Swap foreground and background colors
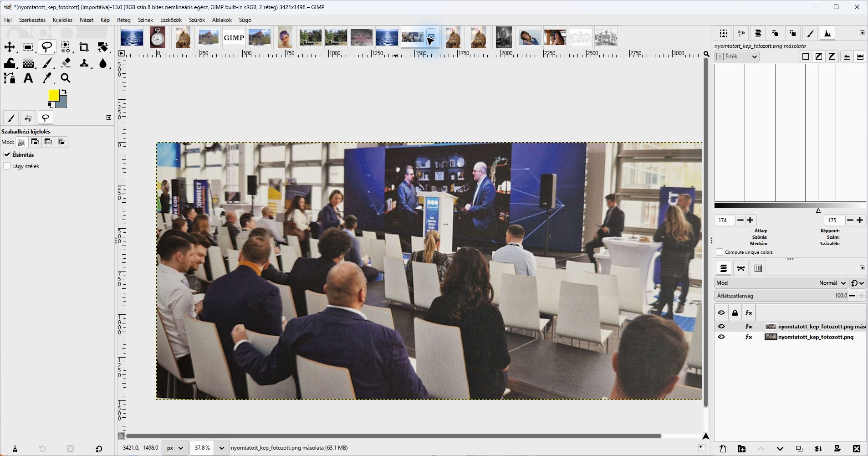Screen dimensions: 868x456 tap(64, 92)
